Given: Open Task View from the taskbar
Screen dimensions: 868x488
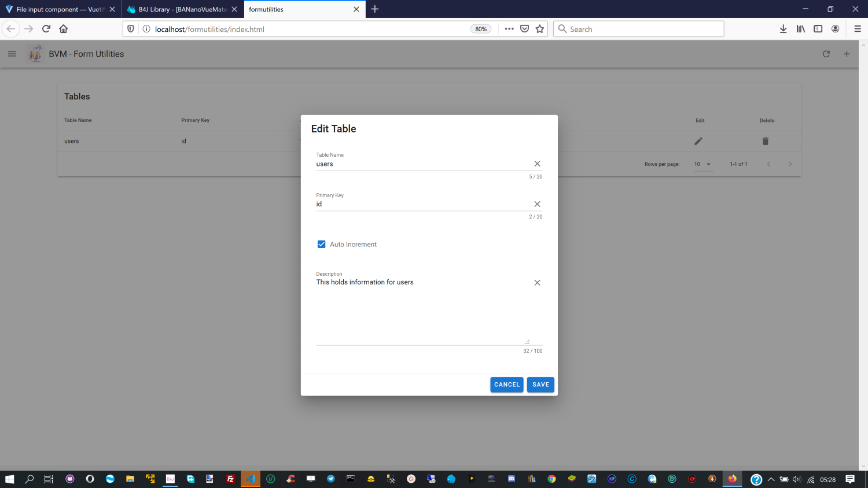Looking at the screenshot, I should pyautogui.click(x=49, y=479).
